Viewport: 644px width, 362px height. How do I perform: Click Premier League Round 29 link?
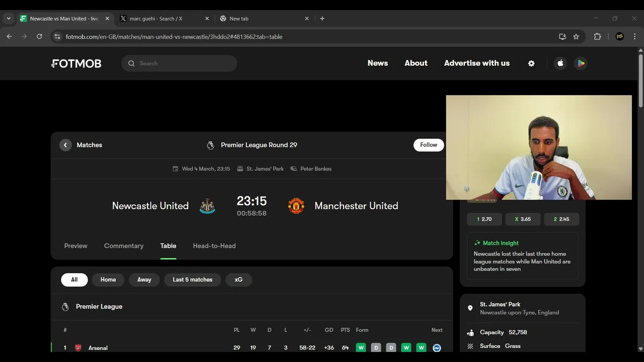pos(259,145)
